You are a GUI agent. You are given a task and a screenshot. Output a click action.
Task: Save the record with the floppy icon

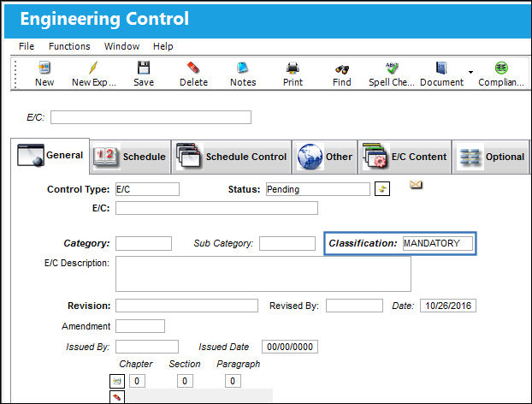[144, 68]
